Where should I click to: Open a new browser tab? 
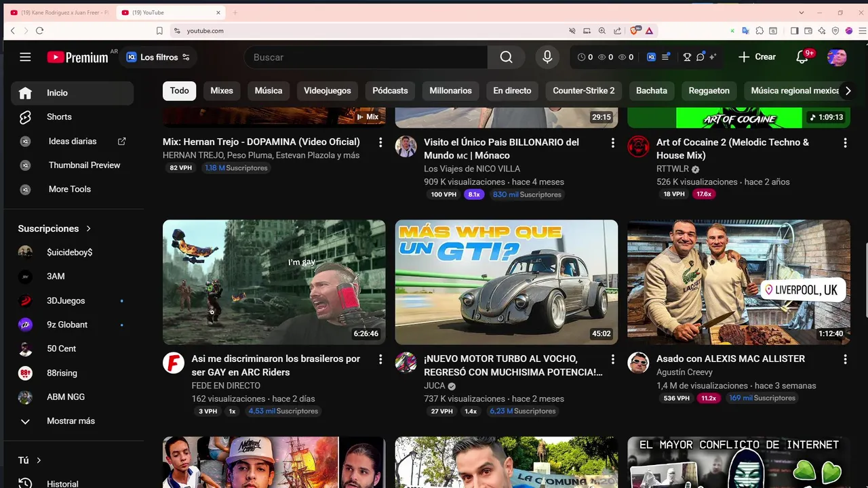coord(235,12)
